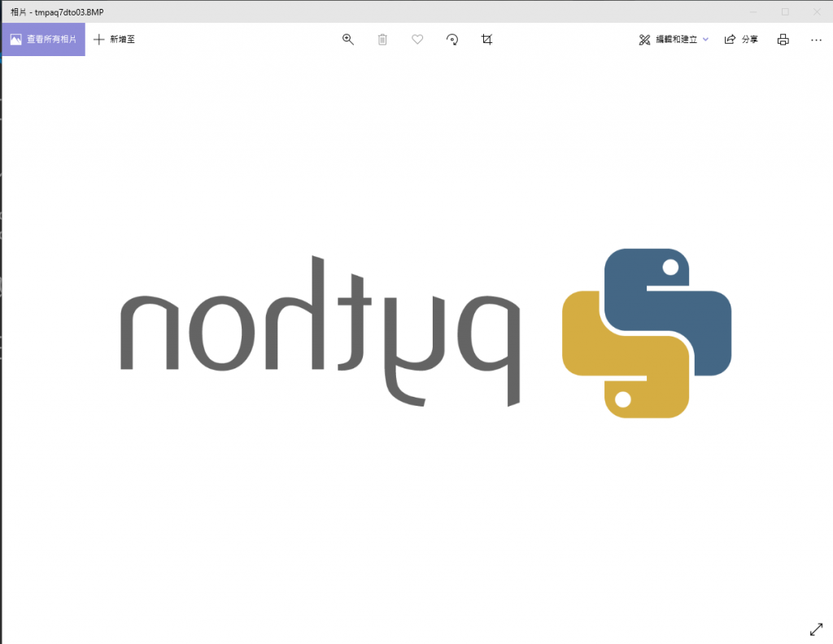Open the crop tool

tap(486, 39)
